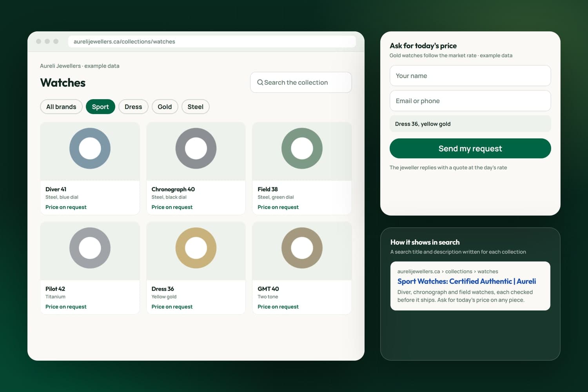Switch to the Dress filter
588x392 pixels.
(133, 107)
